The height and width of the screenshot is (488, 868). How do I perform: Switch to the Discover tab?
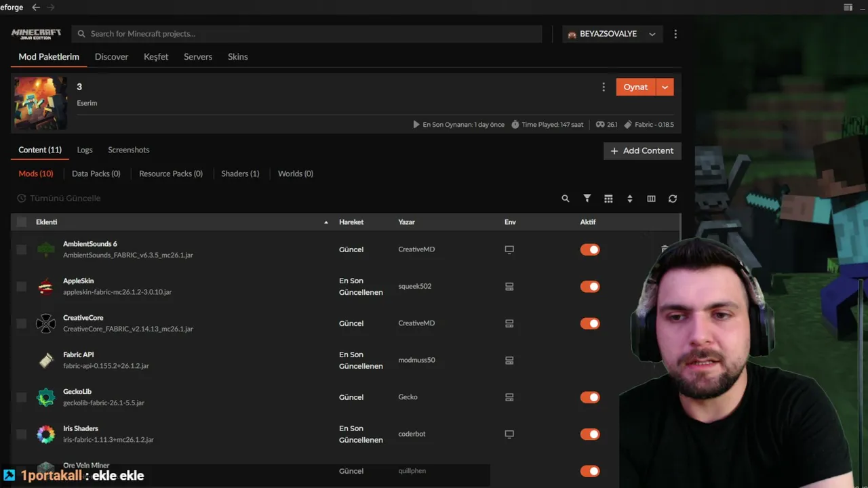[x=111, y=57]
